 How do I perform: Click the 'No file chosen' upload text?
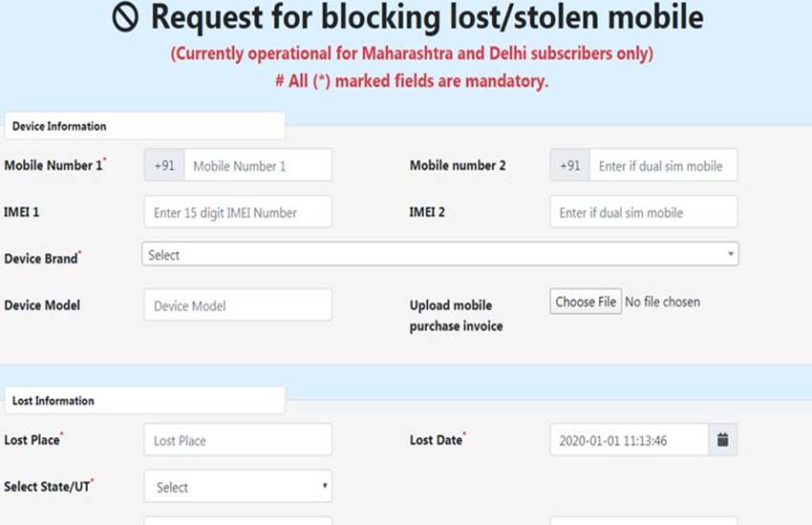click(662, 302)
